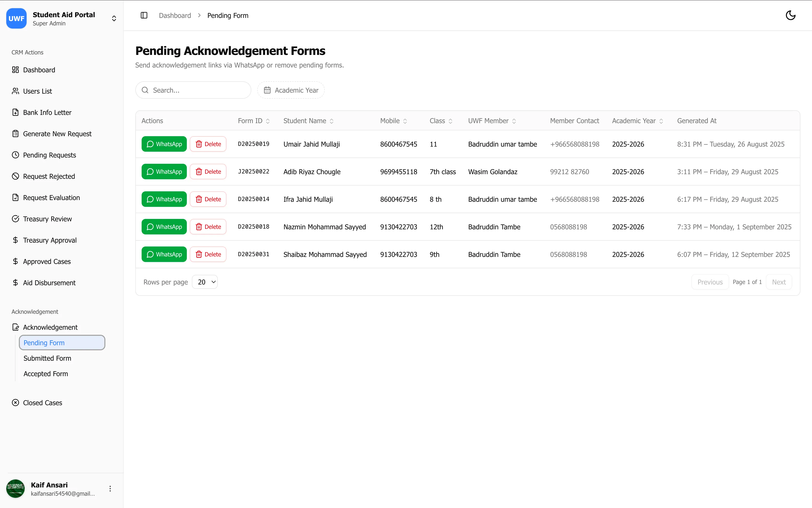This screenshot has width=812, height=508.
Task: Sort table by Student Name
Action: [308, 121]
